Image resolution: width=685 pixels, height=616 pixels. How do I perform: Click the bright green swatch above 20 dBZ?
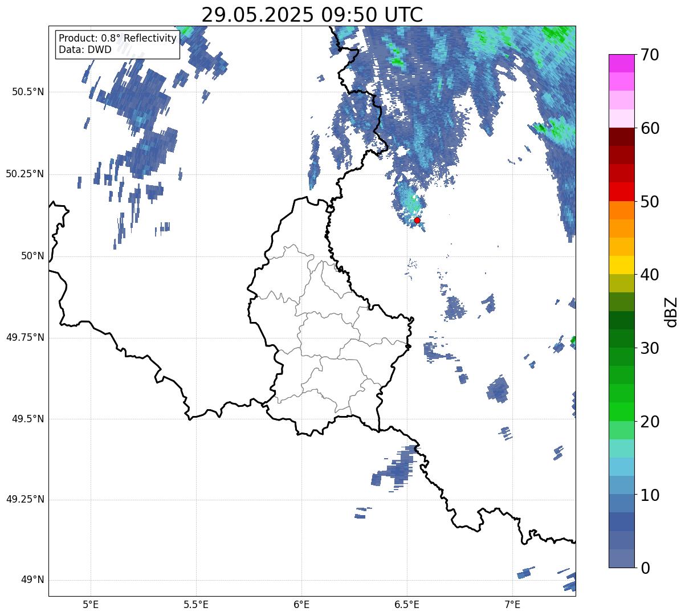pyautogui.click(x=621, y=411)
